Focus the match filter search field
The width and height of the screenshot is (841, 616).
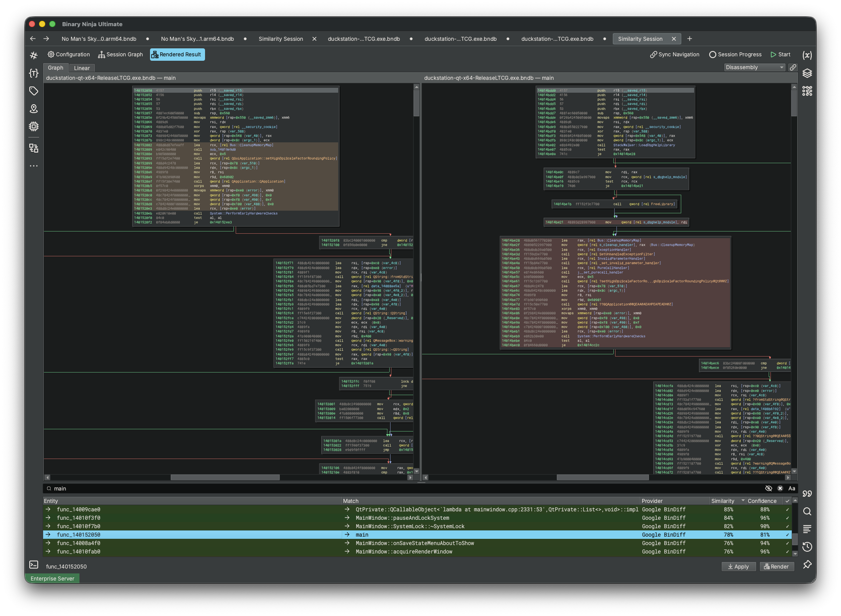(404, 488)
